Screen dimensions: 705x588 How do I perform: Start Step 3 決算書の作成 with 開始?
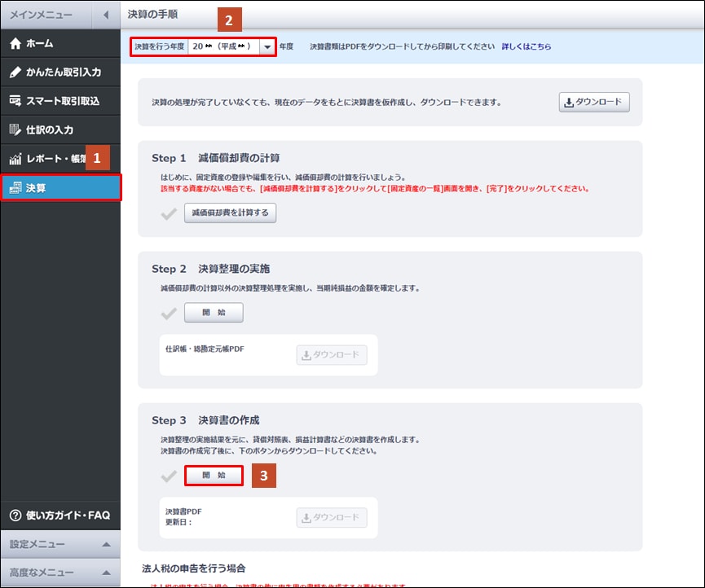click(214, 475)
